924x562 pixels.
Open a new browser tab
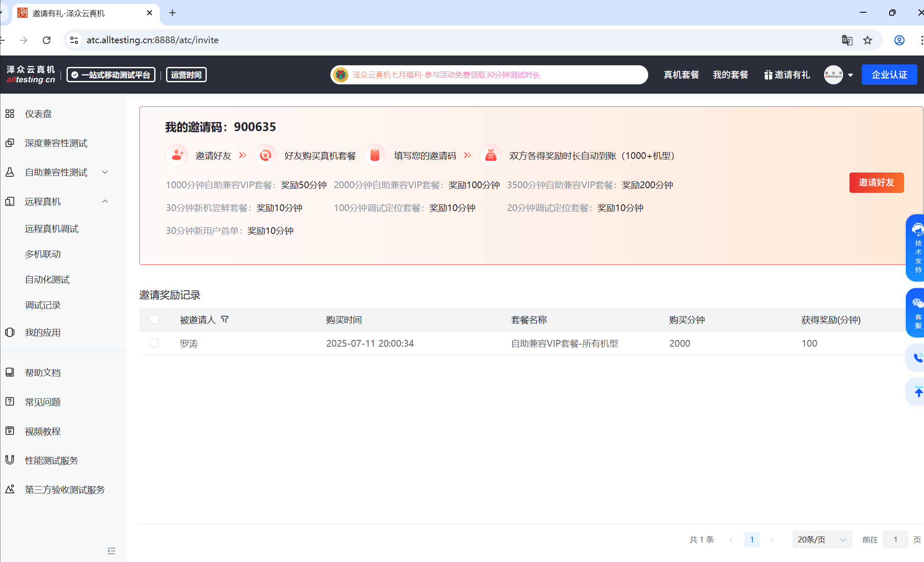coord(172,13)
